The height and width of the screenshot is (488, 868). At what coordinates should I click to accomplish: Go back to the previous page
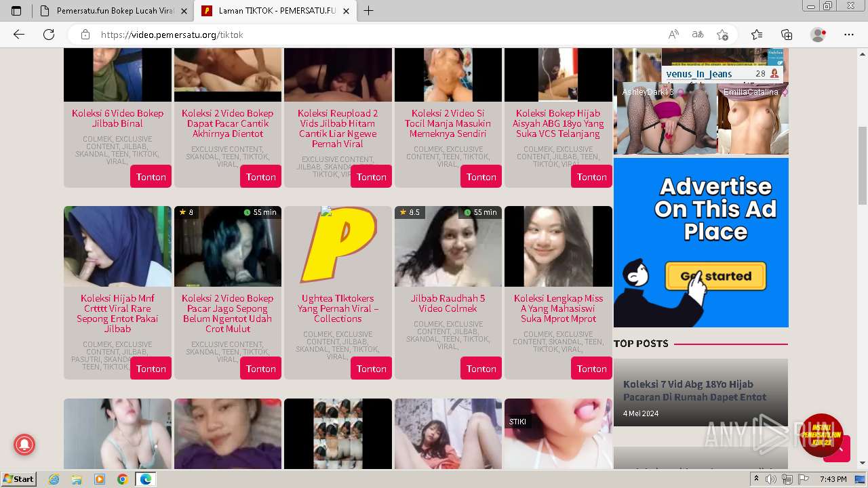(x=19, y=35)
